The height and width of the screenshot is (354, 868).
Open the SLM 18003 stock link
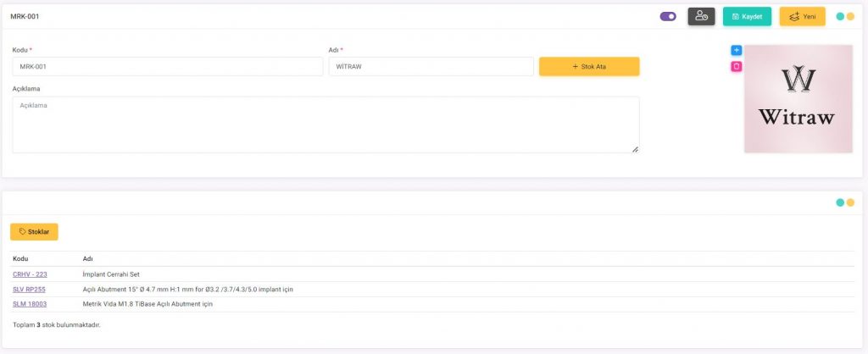tap(30, 303)
